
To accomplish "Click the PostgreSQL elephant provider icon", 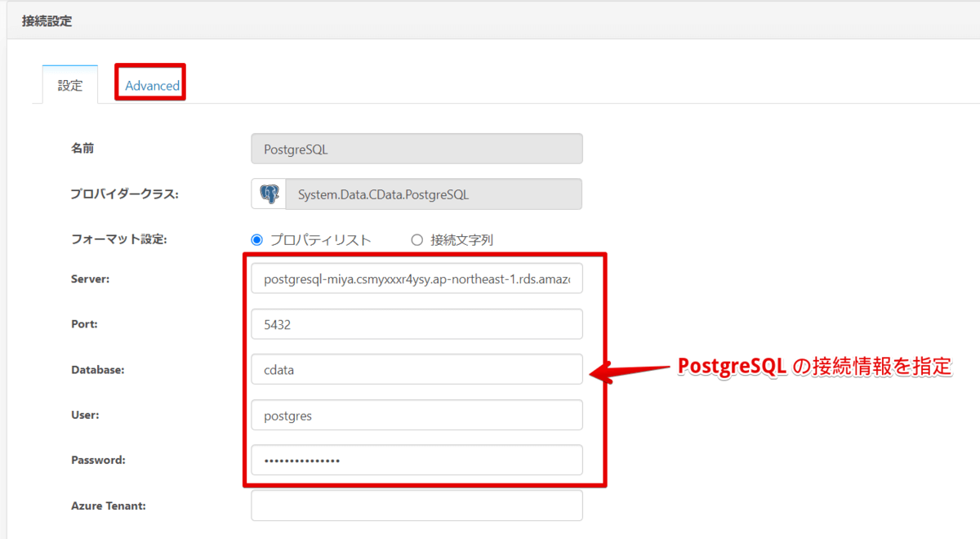I will 269,194.
